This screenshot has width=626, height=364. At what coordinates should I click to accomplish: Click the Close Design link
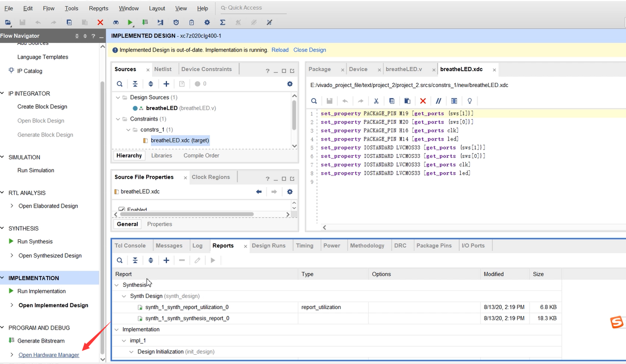[310, 50]
